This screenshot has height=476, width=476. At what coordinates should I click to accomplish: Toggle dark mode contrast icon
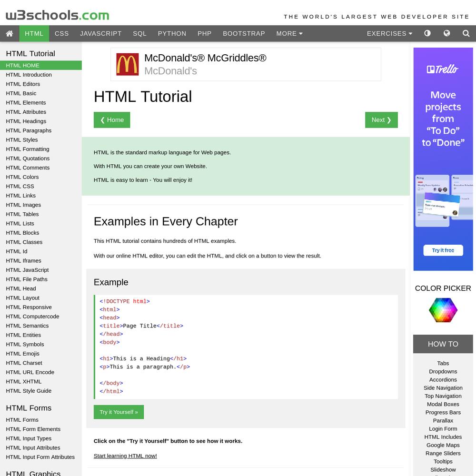tap(427, 33)
